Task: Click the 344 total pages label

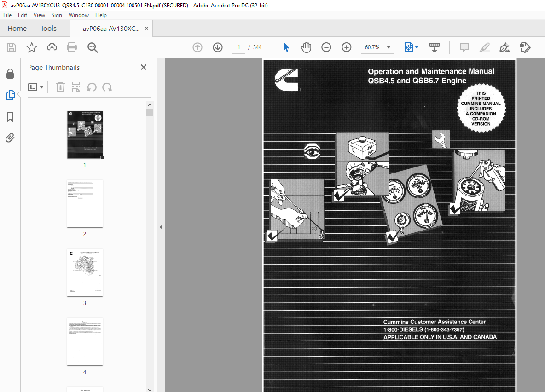Action: [x=257, y=47]
